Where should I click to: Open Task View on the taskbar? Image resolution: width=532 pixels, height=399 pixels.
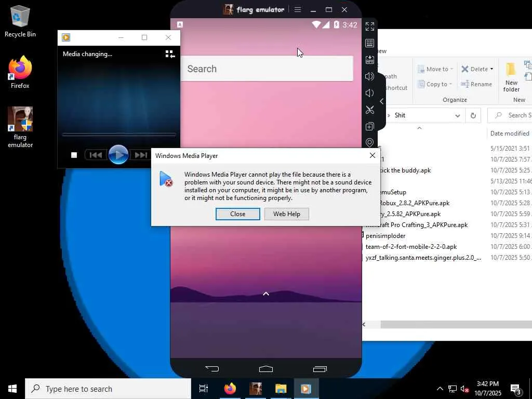coord(204,389)
